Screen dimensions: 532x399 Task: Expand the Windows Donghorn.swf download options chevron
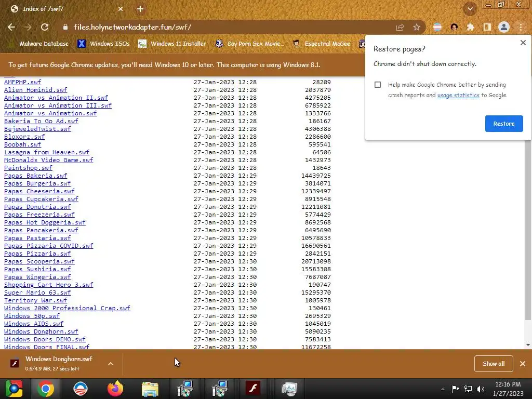[111, 364]
